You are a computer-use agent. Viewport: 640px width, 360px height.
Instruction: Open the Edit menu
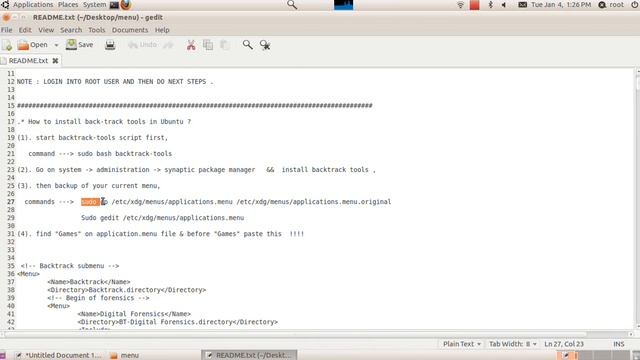(x=25, y=30)
